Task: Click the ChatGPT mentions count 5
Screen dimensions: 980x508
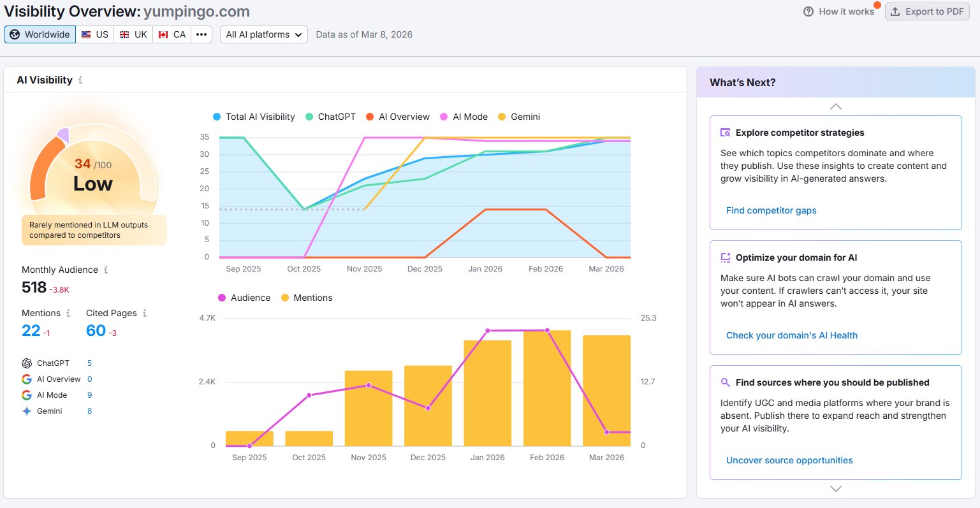Action: [89, 363]
